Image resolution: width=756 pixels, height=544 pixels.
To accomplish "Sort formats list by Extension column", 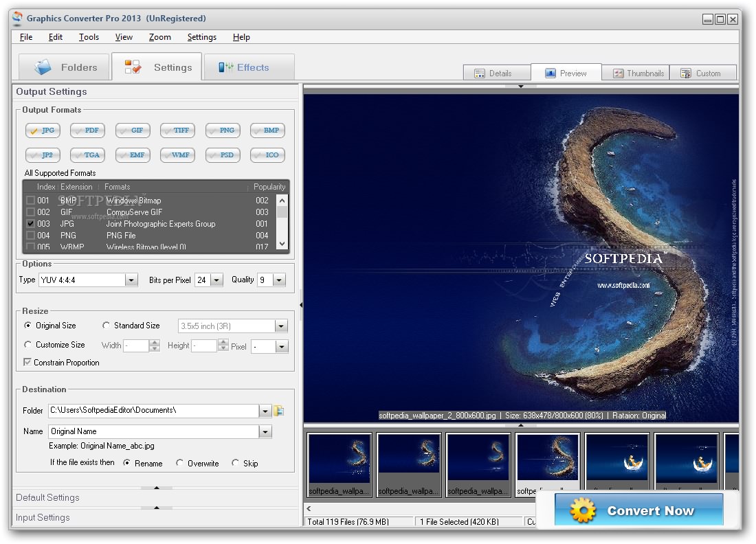I will pyautogui.click(x=76, y=187).
